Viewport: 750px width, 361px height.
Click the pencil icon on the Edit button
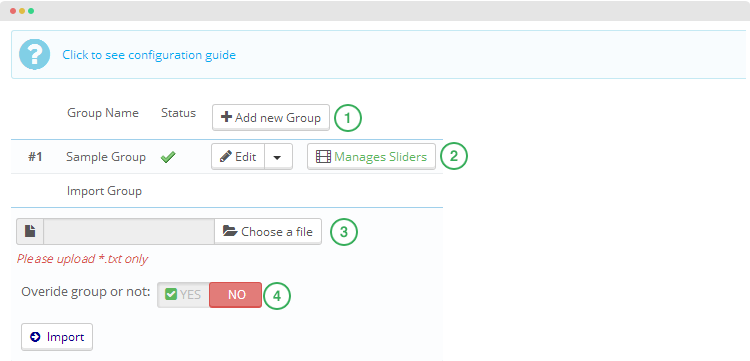click(x=226, y=156)
